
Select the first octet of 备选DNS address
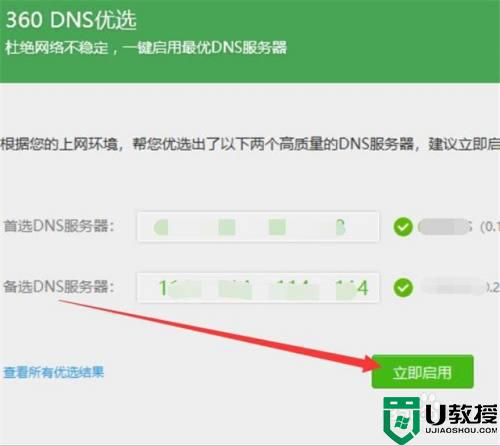[x=180, y=288]
